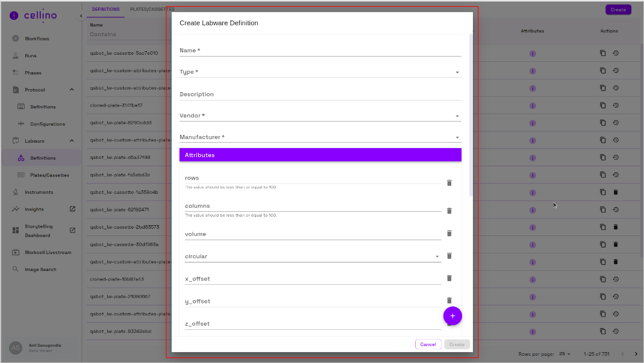This screenshot has height=363, width=644.
Task: View attribute info for cloned-plate-3f41be17
Action: (532, 105)
